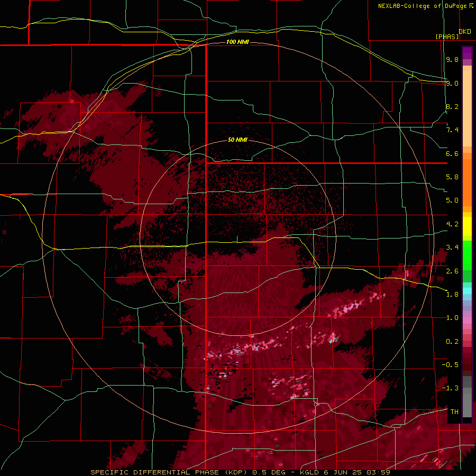
Task: Click the 5.8 value on color scale
Action: (452, 177)
